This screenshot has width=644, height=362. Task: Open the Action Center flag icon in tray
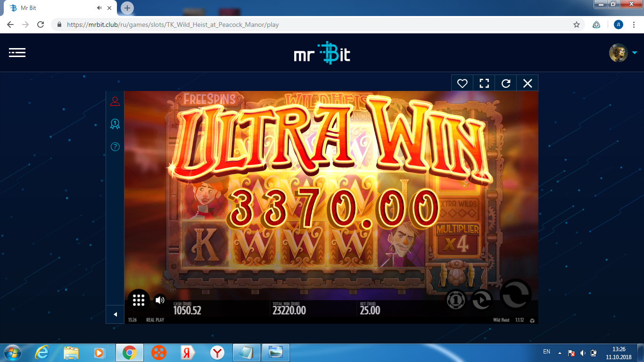571,353
